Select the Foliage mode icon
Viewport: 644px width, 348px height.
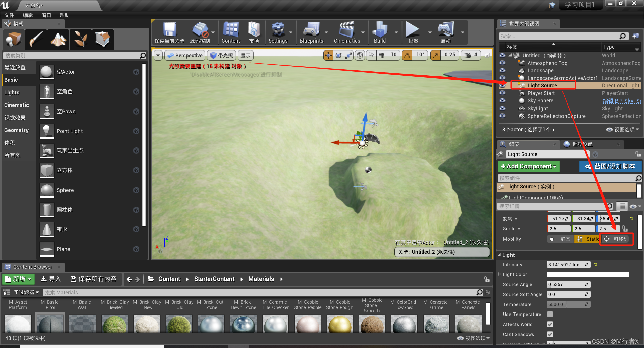(80, 39)
